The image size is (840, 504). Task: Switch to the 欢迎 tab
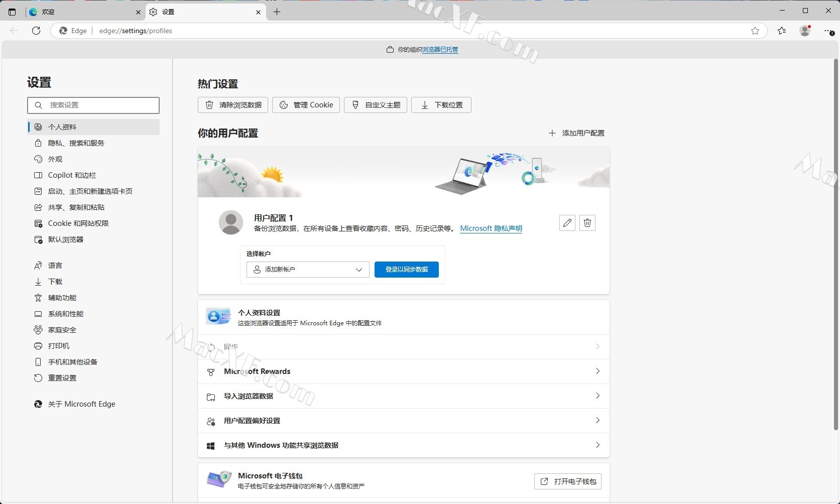(x=84, y=12)
